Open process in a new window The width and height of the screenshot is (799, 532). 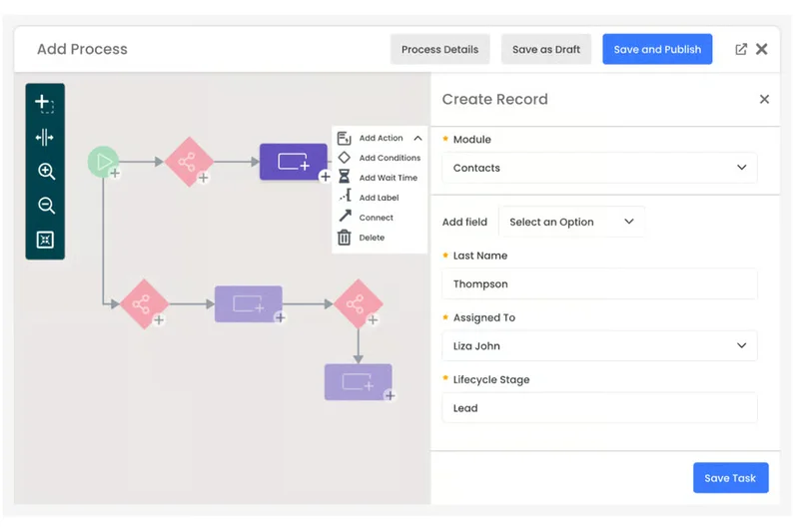[741, 49]
